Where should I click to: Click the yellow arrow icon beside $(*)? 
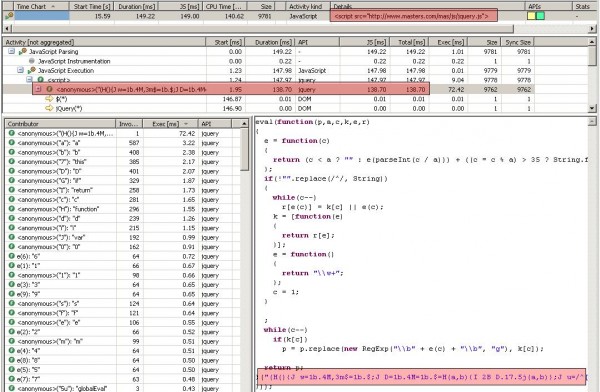click(x=49, y=99)
